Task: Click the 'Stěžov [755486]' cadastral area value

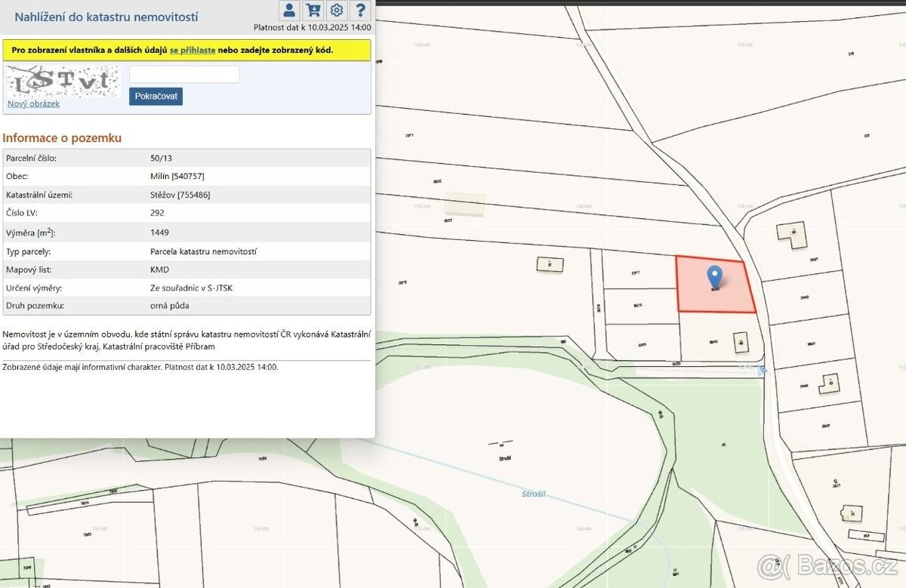Action: click(180, 195)
